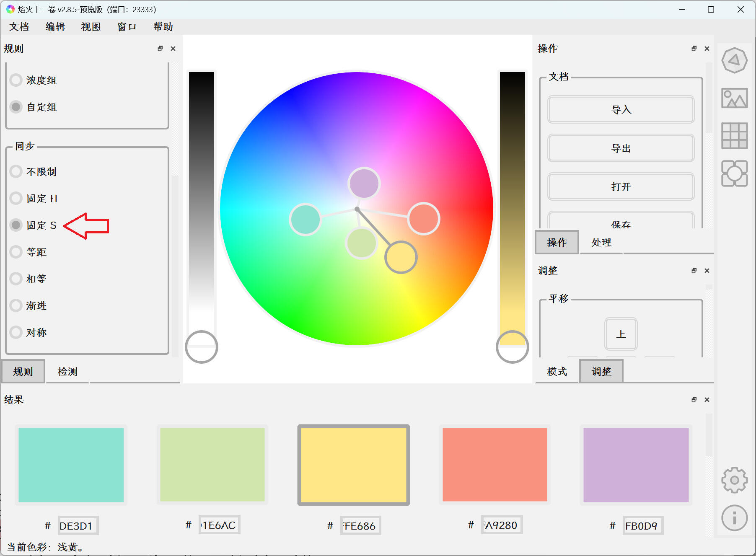Float the 规则 panel using undock icon
The width and height of the screenshot is (756, 556).
tap(160, 49)
